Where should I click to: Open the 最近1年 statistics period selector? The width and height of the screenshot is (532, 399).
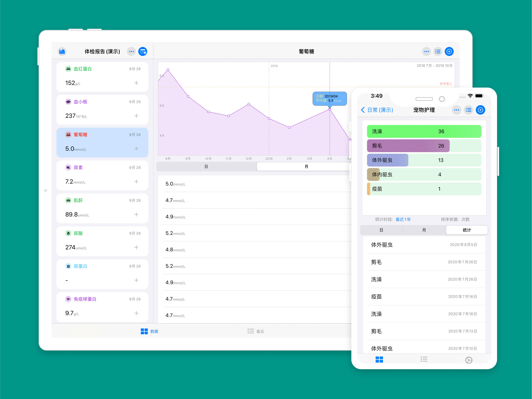pyautogui.click(x=403, y=220)
